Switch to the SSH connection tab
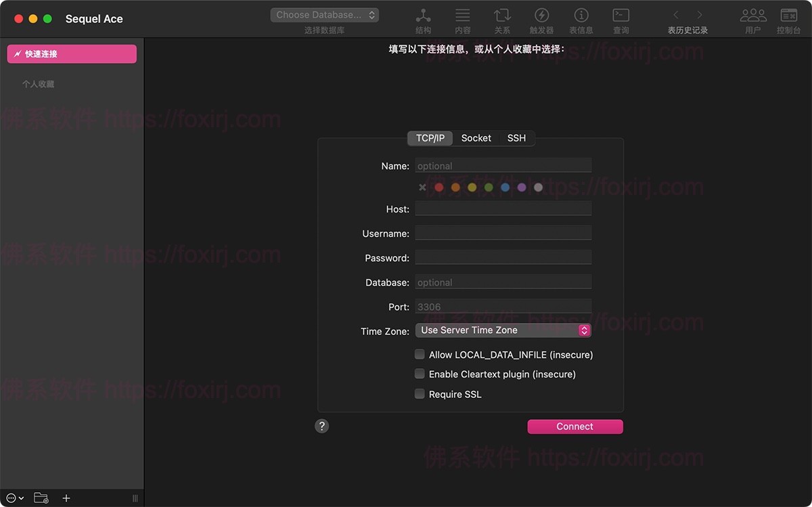The width and height of the screenshot is (812, 507). point(516,137)
